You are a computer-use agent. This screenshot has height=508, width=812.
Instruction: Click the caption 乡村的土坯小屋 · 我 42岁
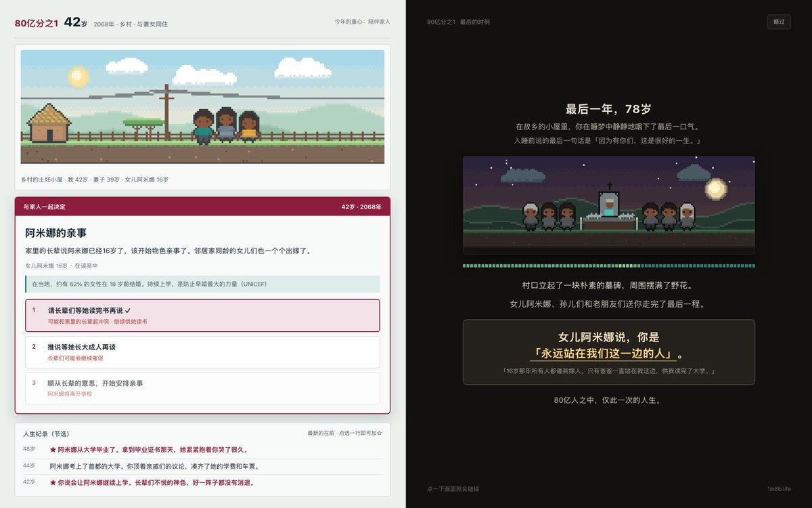[95, 179]
